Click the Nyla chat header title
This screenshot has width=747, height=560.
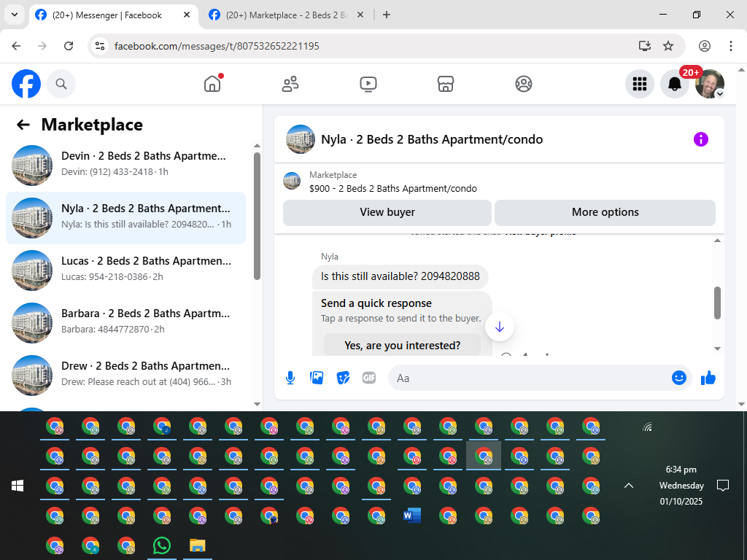click(x=432, y=139)
